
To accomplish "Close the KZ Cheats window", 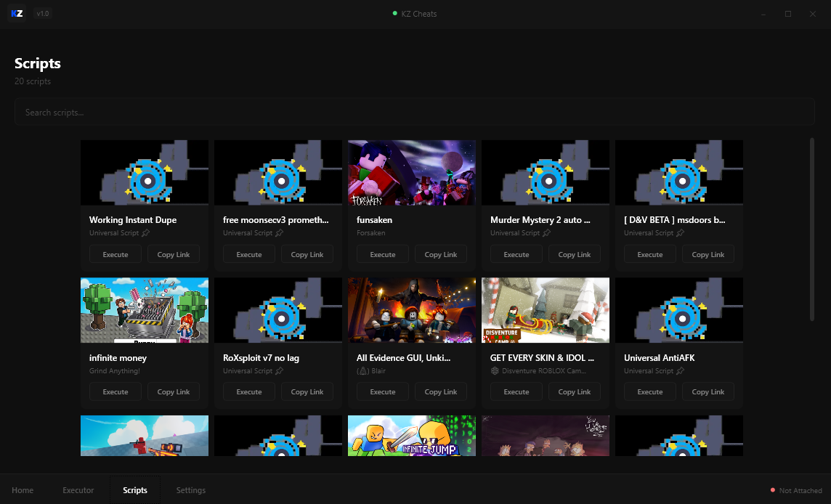I will point(812,14).
